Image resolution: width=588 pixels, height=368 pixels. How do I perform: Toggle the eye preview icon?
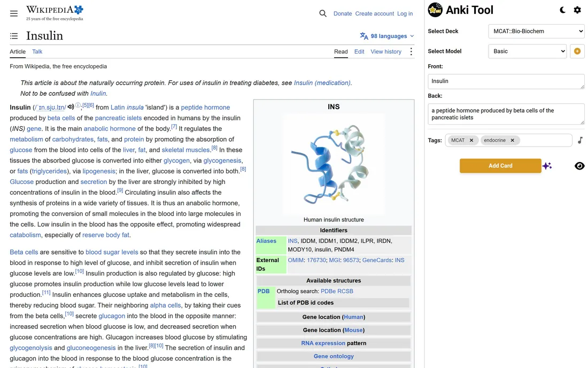click(579, 166)
